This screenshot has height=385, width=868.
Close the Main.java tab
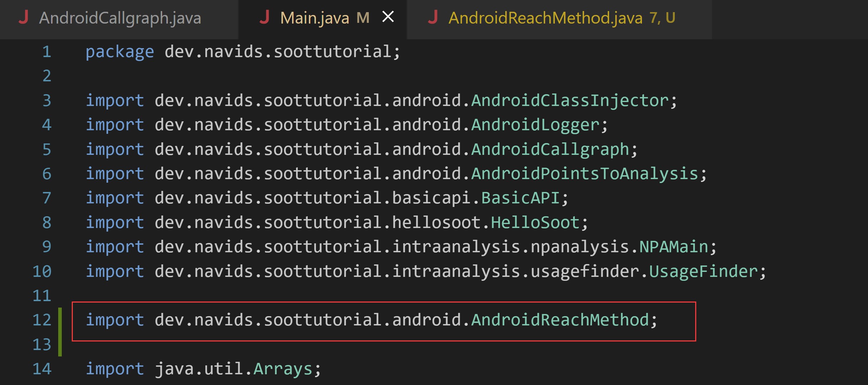tap(388, 16)
